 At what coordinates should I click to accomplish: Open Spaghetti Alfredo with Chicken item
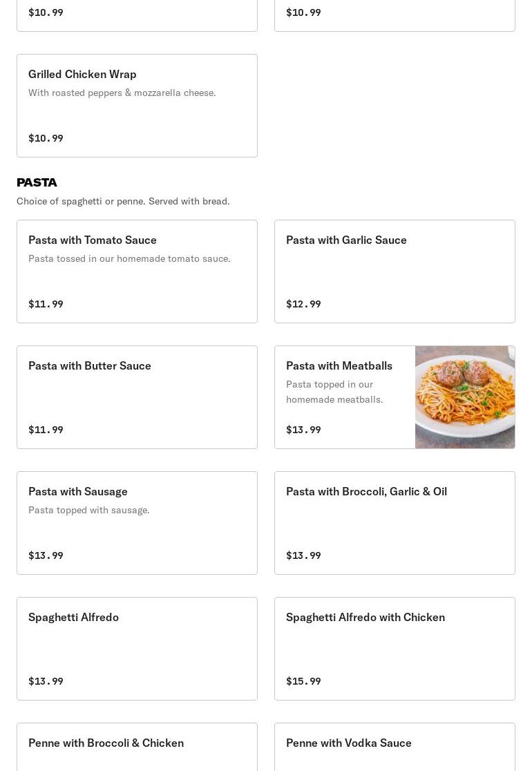395,649
